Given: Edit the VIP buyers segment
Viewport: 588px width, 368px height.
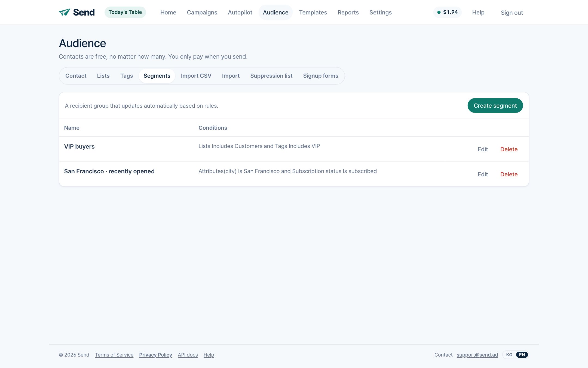Looking at the screenshot, I should click(x=483, y=149).
